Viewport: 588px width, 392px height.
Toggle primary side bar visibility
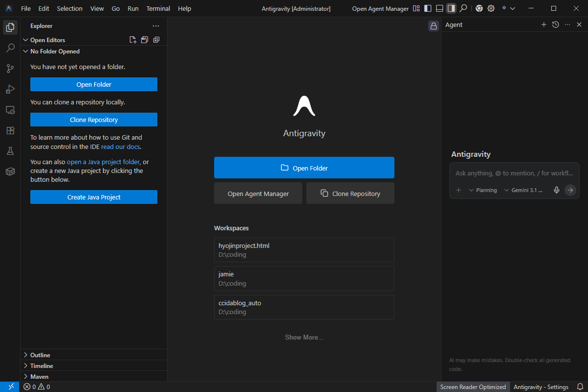click(x=428, y=8)
